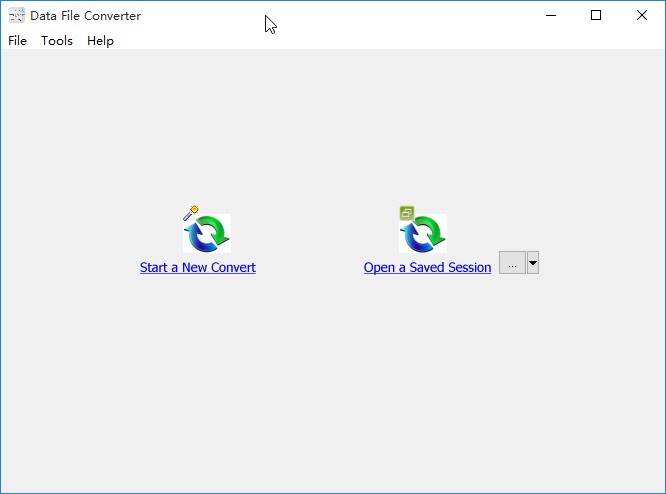Maximize the Data File Converter window
Screen dimensions: 666x494
pyautogui.click(x=596, y=15)
